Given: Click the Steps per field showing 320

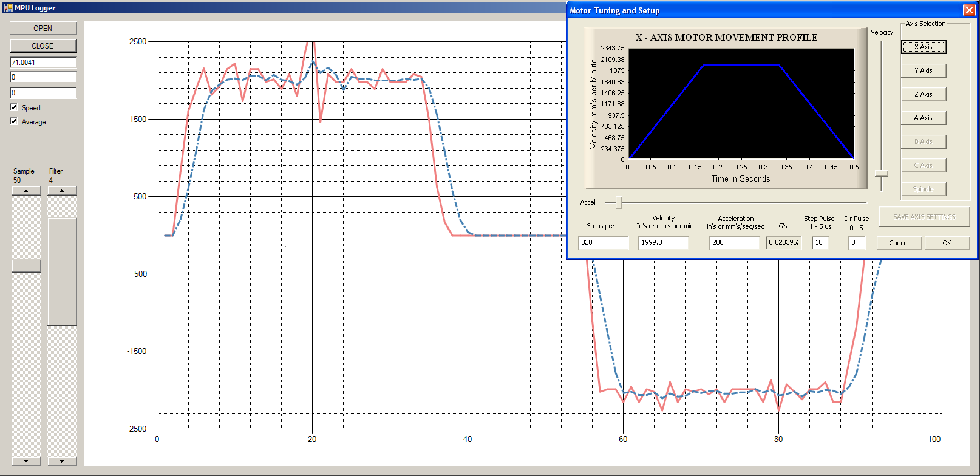Looking at the screenshot, I should tap(603, 242).
